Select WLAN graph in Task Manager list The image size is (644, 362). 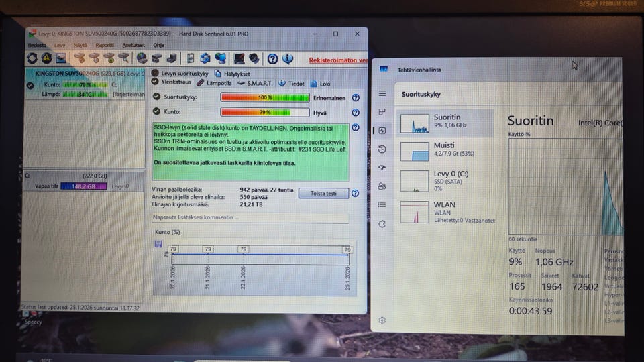coord(445,213)
